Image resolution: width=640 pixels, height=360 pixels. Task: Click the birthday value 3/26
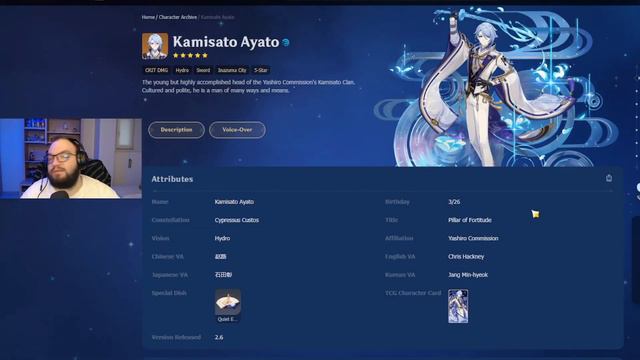(454, 202)
